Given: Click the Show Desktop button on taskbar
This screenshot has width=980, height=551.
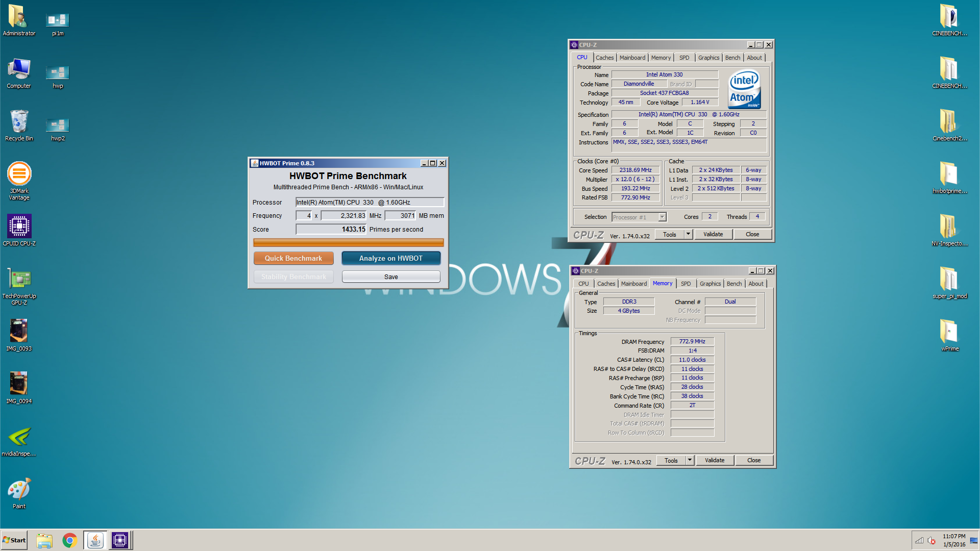Looking at the screenshot, I should [974, 540].
